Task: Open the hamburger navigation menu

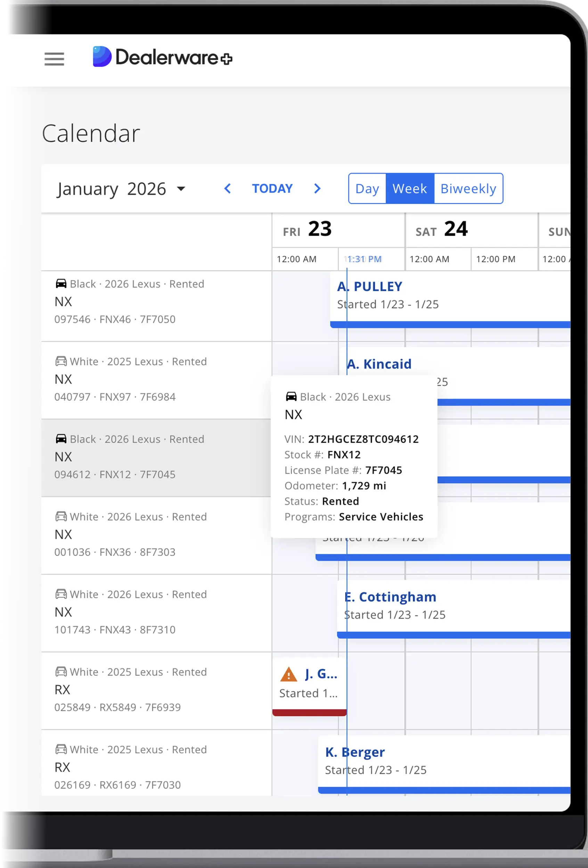Action: tap(54, 59)
